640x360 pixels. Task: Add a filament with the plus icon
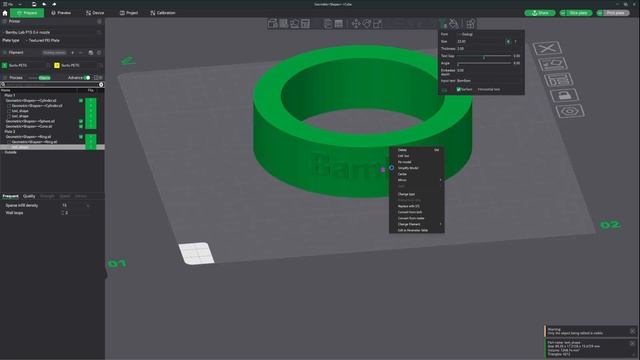click(72, 53)
